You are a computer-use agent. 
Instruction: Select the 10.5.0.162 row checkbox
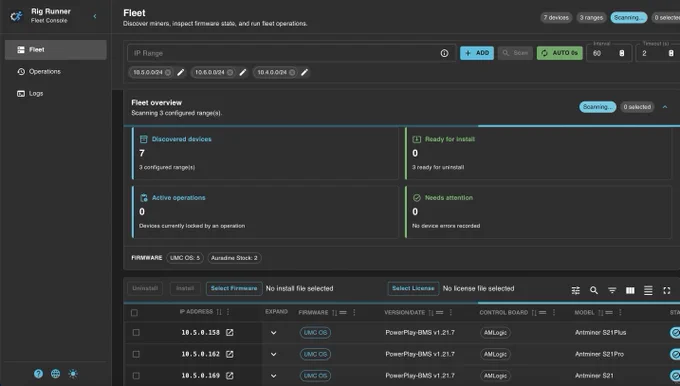136,354
